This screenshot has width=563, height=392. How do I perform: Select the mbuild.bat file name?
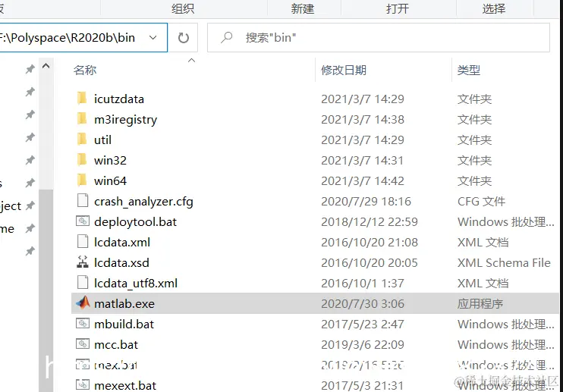[124, 324]
